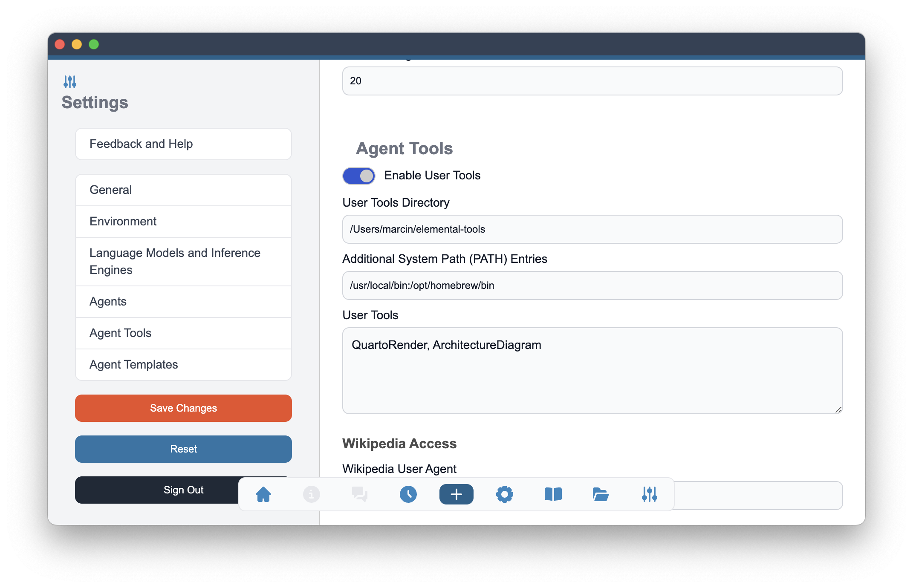Click the User Tools Directory label

pos(396,203)
